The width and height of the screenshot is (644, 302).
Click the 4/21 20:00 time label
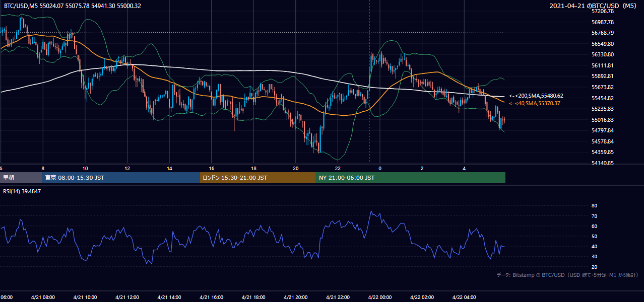coord(295,297)
